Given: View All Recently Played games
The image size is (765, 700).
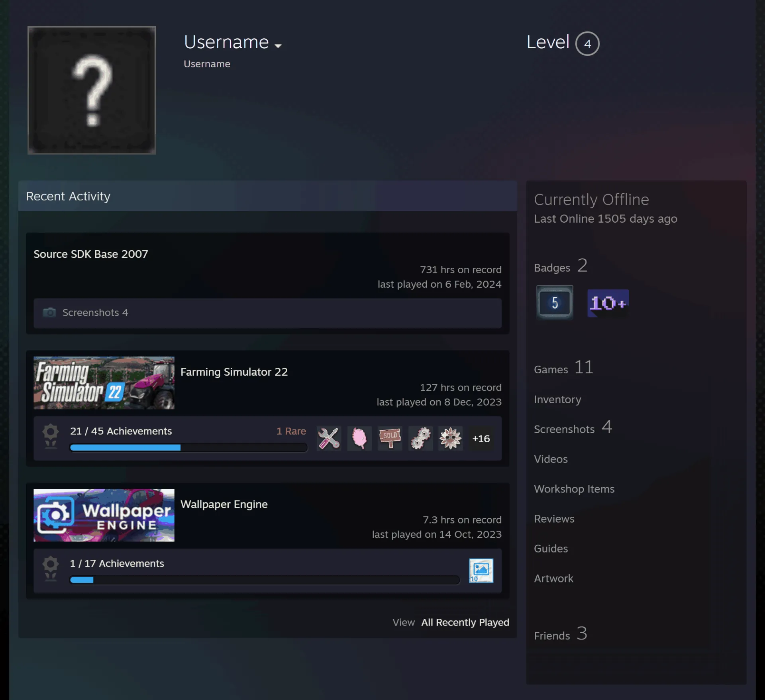Looking at the screenshot, I should 465,622.
